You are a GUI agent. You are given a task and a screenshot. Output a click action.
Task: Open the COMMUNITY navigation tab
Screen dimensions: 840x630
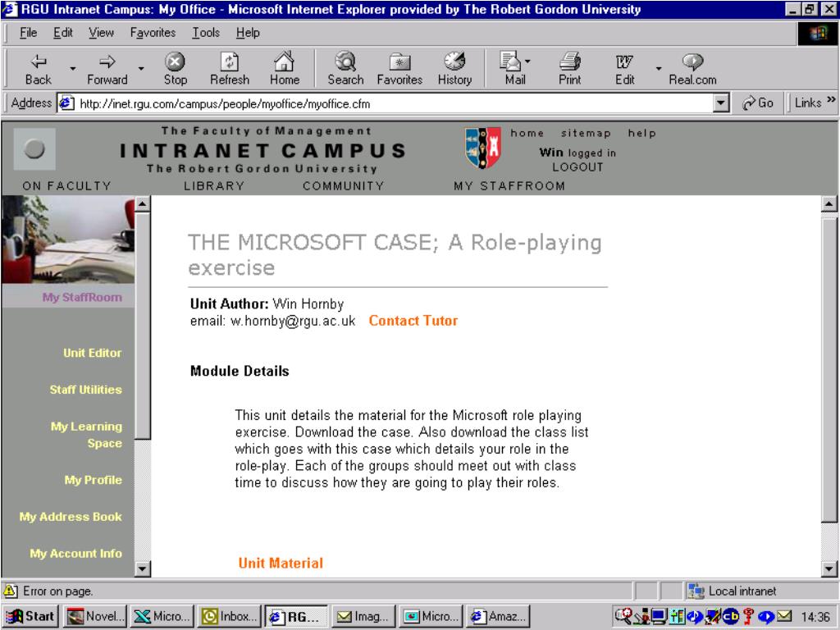pos(344,186)
